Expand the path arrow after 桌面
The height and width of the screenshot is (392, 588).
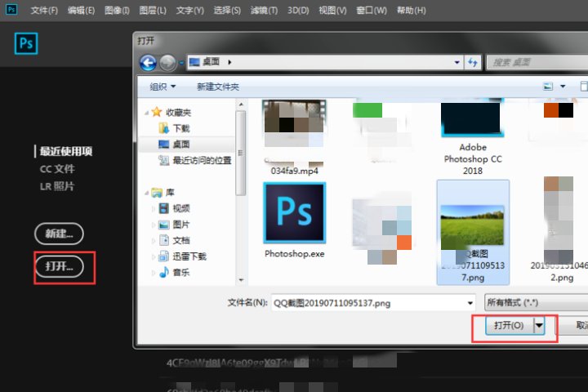229,62
